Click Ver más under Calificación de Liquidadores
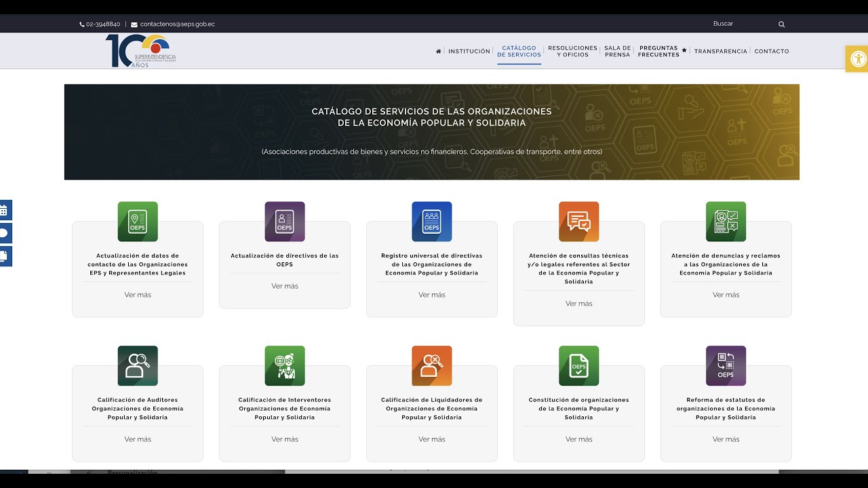868x488 pixels. pos(432,439)
